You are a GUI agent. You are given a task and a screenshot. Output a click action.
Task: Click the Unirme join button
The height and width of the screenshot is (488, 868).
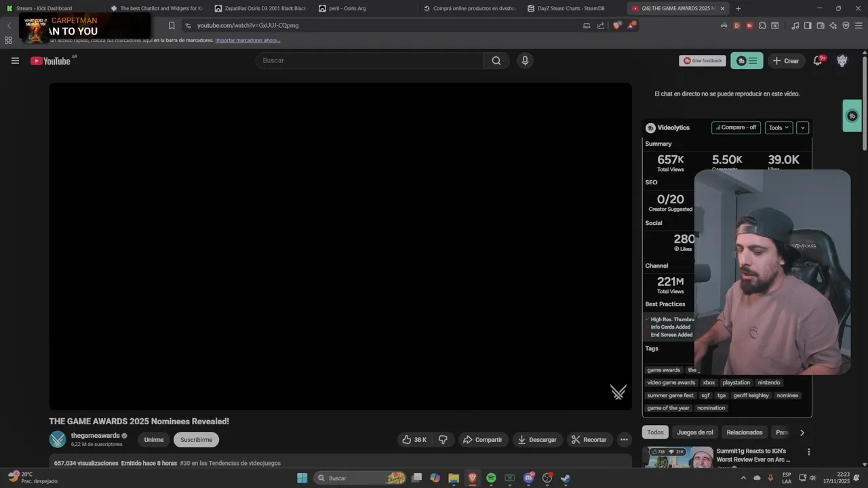click(154, 440)
